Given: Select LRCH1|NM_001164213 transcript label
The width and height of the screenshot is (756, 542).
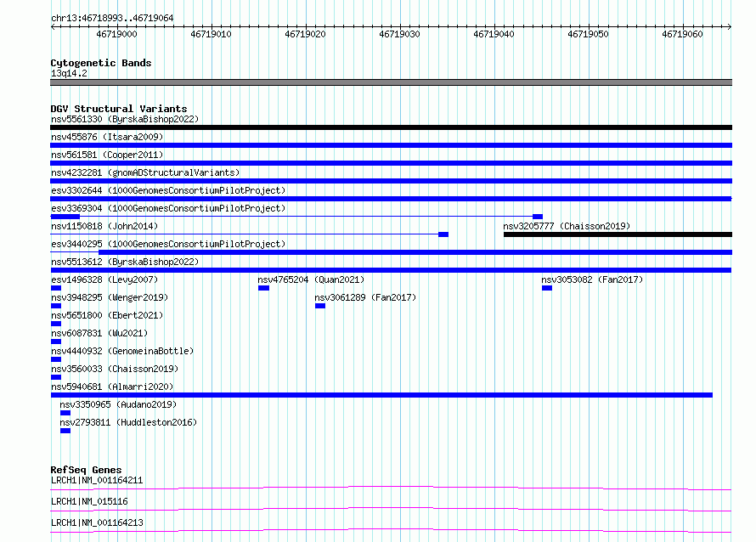Looking at the screenshot, I should coord(97,522).
